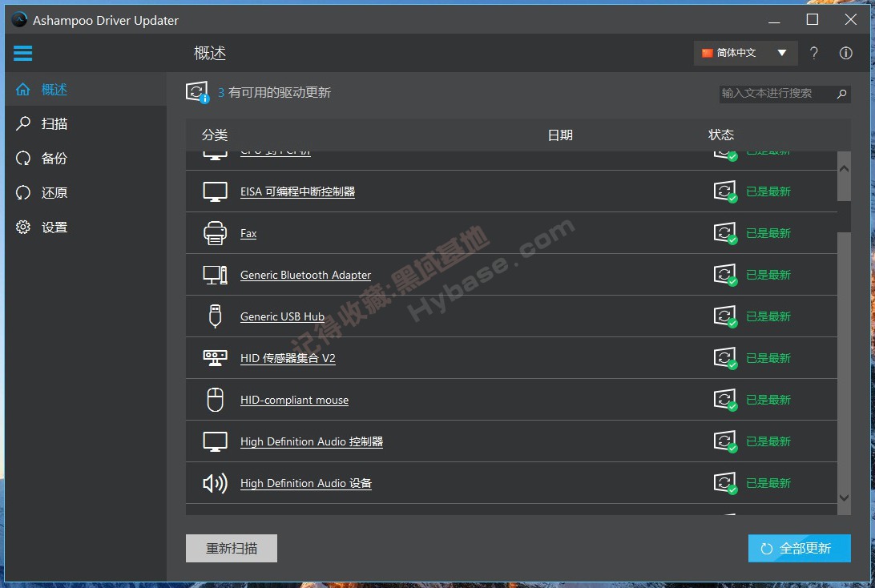The width and height of the screenshot is (875, 588).
Task: Click the monitor icon of Audio 控制器 row
Action: click(x=215, y=442)
